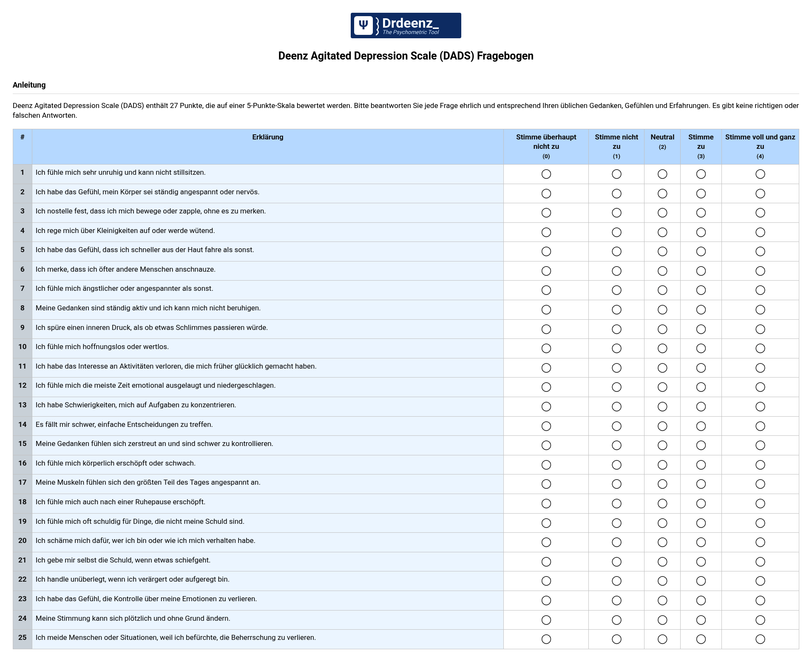This screenshot has width=812, height=662.
Task: Click statement 'Meine Stimmung kann sich plötzlich und ohne Grund ändern.'
Action: click(133, 619)
